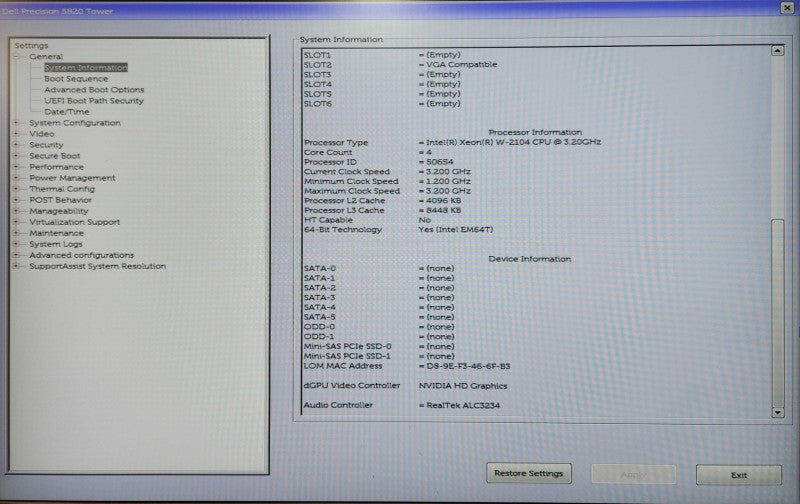The height and width of the screenshot is (504, 800).
Task: Click the greyed-out Apply button
Action: click(x=634, y=474)
